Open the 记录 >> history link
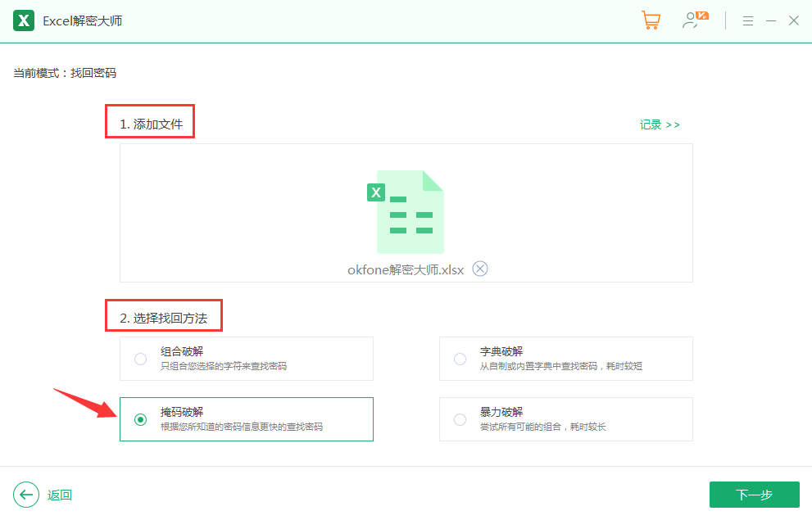 point(660,124)
